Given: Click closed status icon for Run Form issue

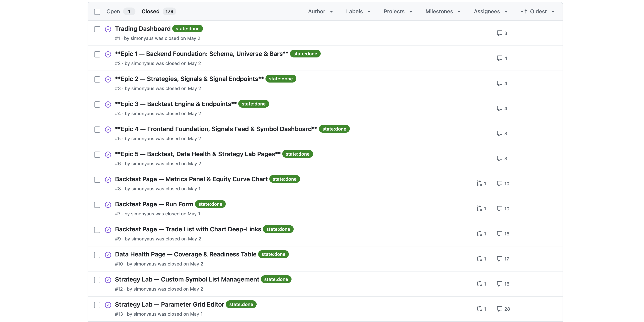Looking at the screenshot, I should pyautogui.click(x=108, y=205).
